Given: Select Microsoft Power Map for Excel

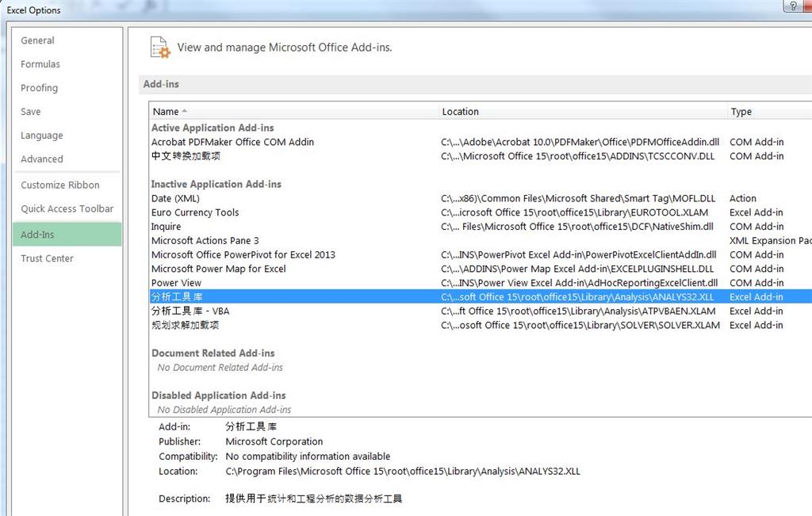Looking at the screenshot, I should tap(481, 269).
